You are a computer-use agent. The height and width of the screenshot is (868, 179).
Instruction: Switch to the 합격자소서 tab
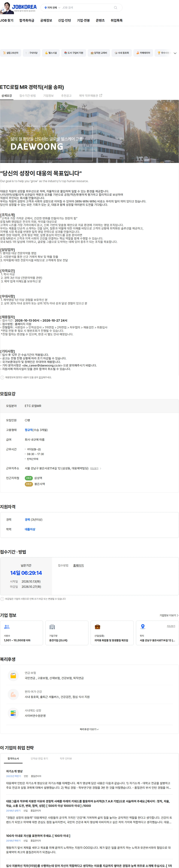tap(13, 759)
